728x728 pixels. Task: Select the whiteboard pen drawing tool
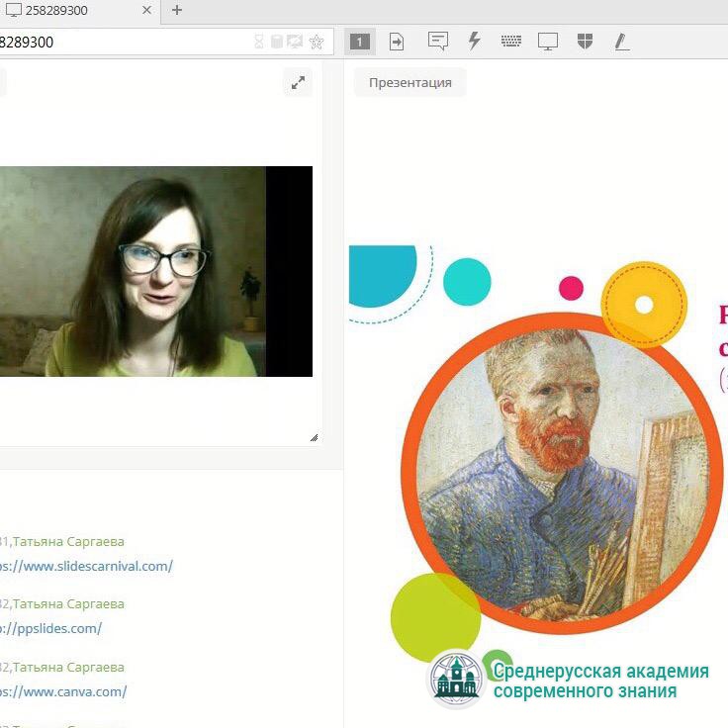tap(622, 42)
